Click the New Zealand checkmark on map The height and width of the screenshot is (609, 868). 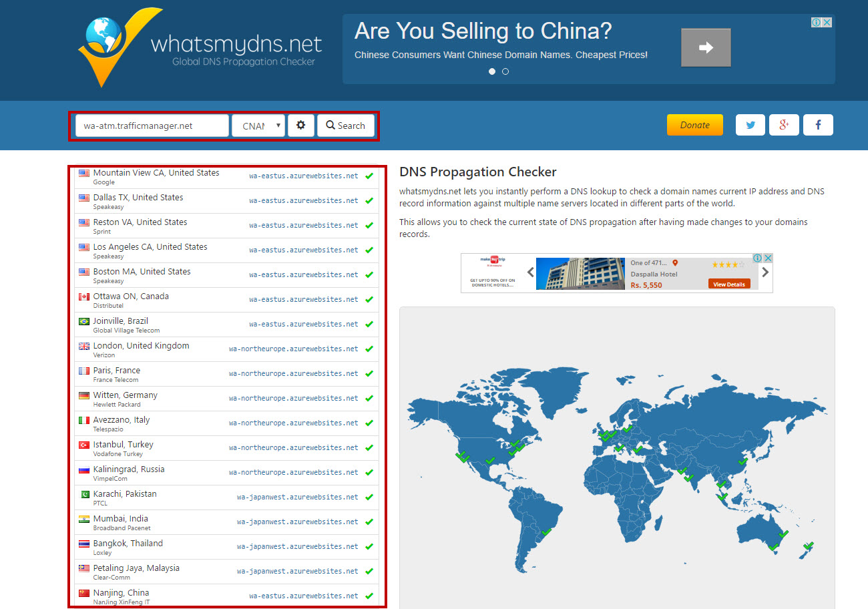(808, 546)
